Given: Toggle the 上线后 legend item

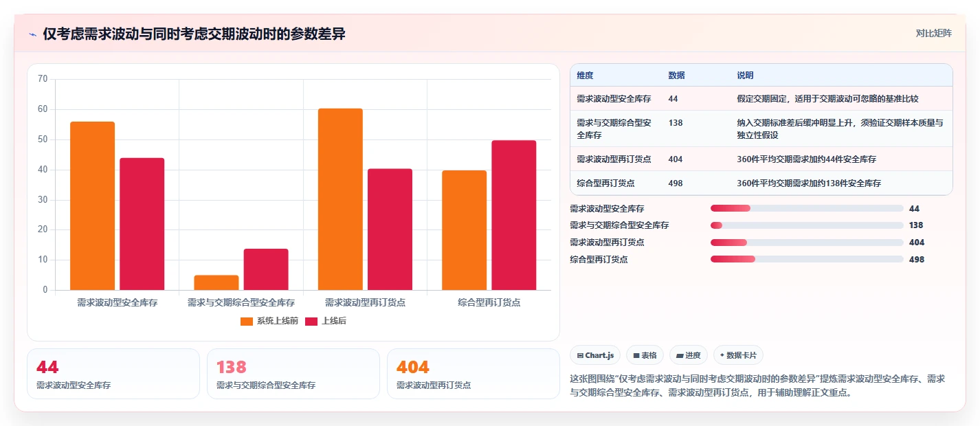Looking at the screenshot, I should 326,321.
